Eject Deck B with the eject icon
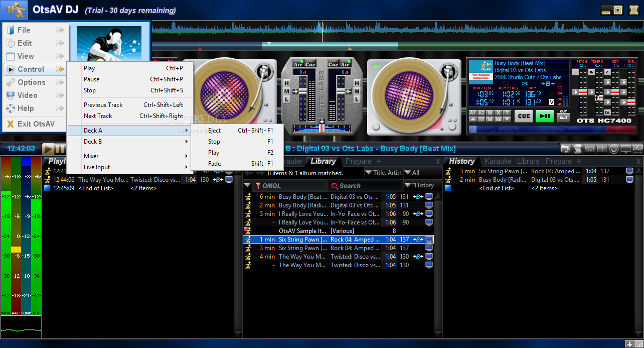Image resolution: width=644 pixels, height=348 pixels. click(473, 120)
